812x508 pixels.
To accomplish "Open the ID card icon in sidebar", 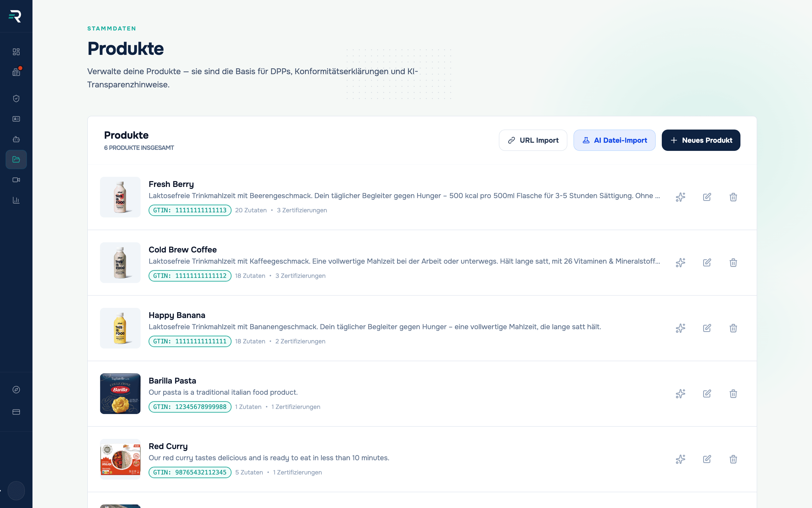I will point(16,119).
